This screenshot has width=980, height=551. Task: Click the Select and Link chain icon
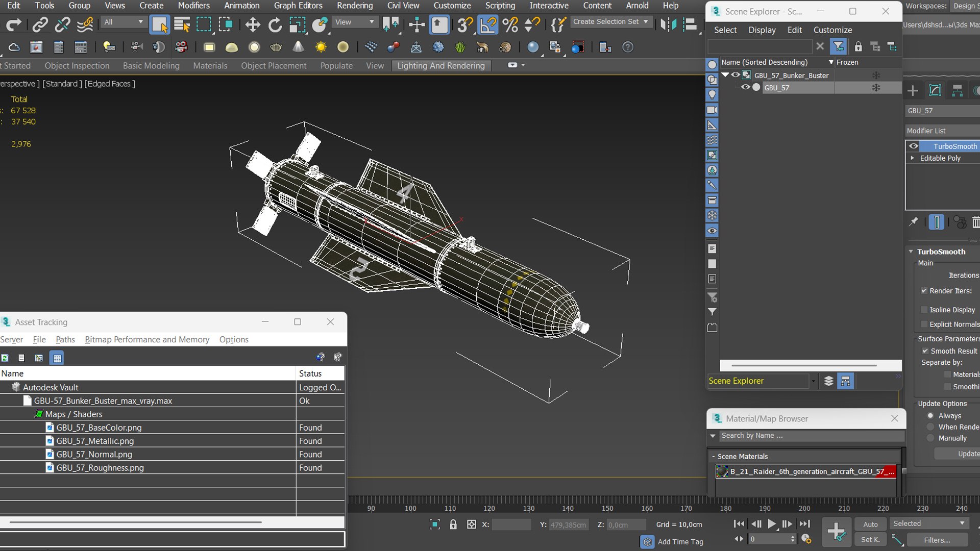pyautogui.click(x=40, y=24)
